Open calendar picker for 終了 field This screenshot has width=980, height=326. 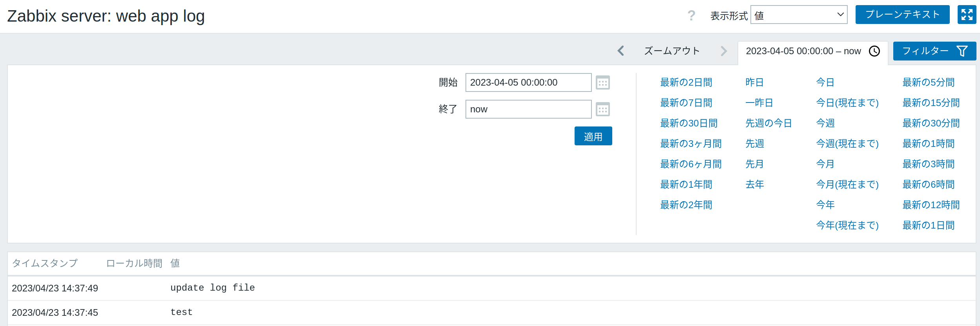tap(602, 109)
